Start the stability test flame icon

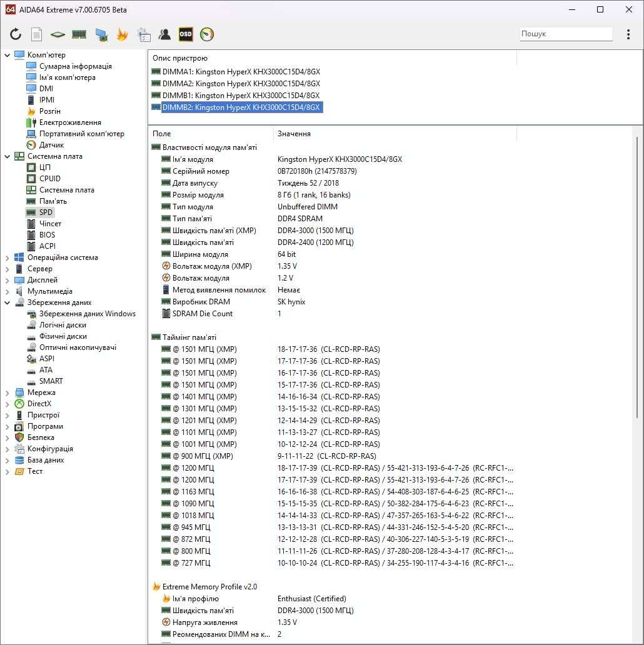(x=122, y=34)
